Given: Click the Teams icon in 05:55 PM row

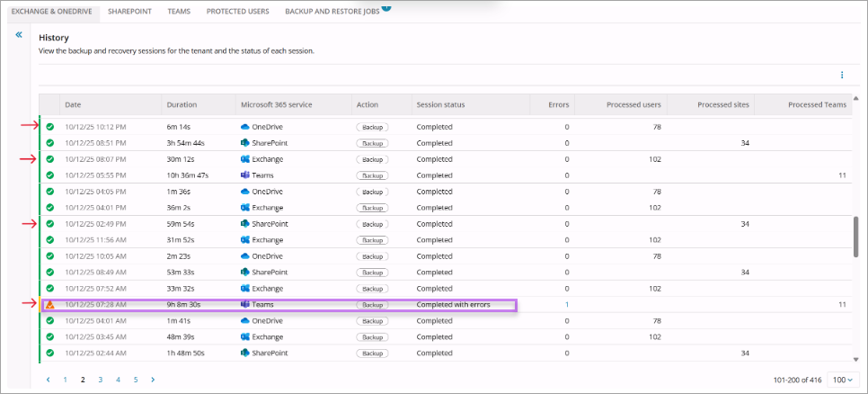Looking at the screenshot, I should point(244,175).
